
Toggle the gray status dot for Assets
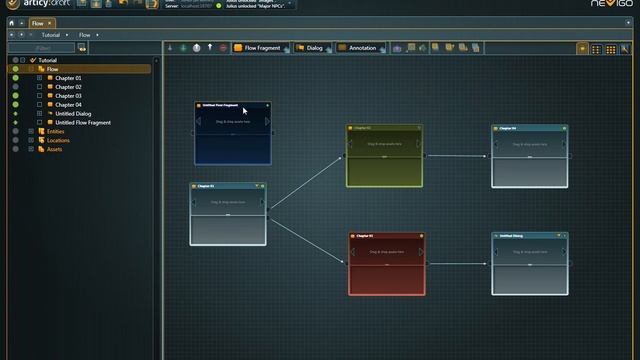16,149
